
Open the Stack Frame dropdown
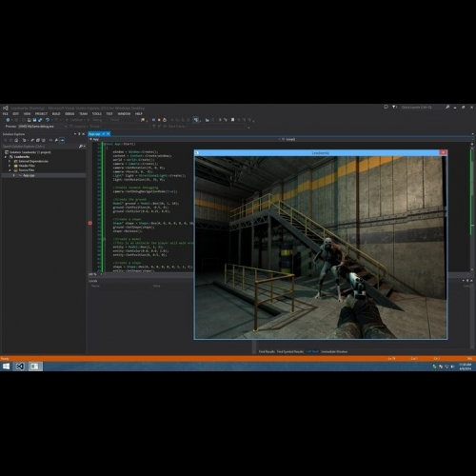point(216,127)
